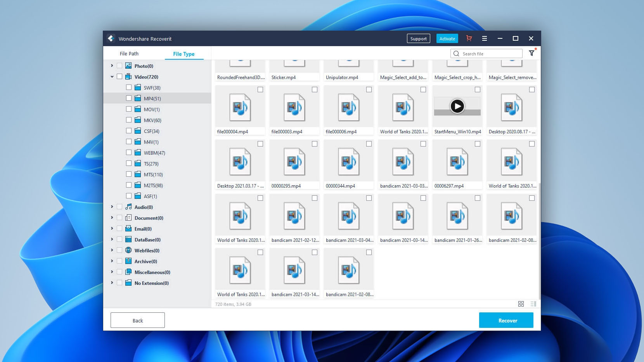Tick the file000006.mp4 checkbox
Image resolution: width=644 pixels, height=362 pixels.
pos(369,90)
